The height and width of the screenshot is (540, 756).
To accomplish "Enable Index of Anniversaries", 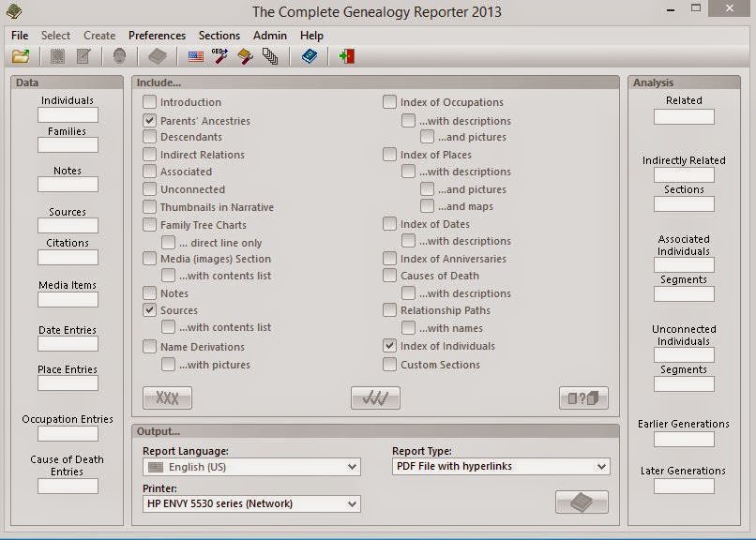I will (389, 258).
